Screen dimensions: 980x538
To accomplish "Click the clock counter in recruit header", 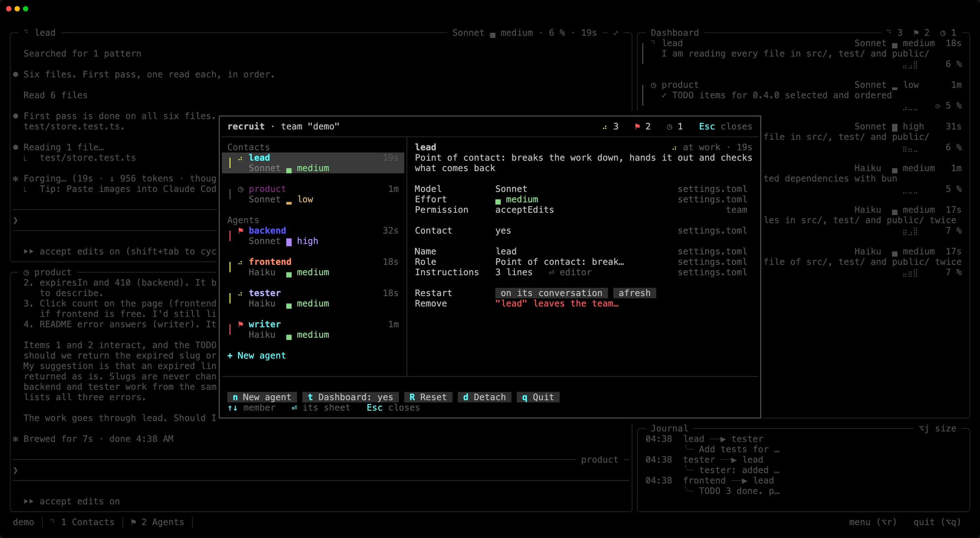I will (x=674, y=126).
